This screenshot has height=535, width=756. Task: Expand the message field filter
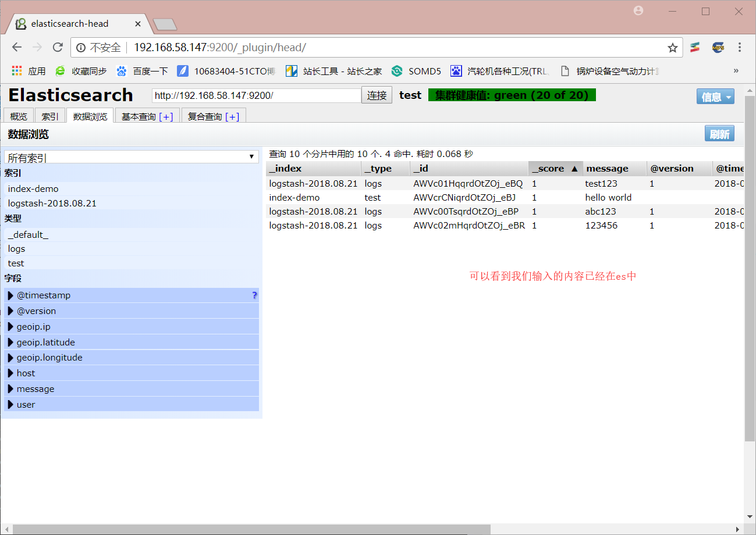click(132, 389)
